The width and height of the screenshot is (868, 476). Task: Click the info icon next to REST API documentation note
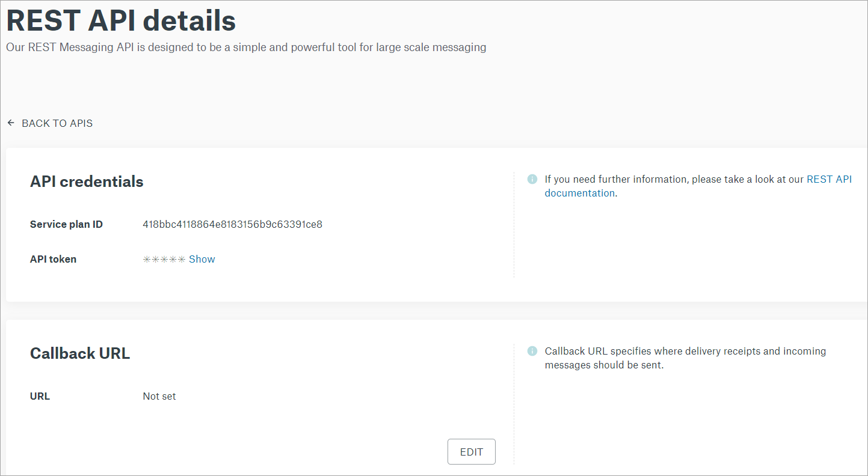coord(532,179)
